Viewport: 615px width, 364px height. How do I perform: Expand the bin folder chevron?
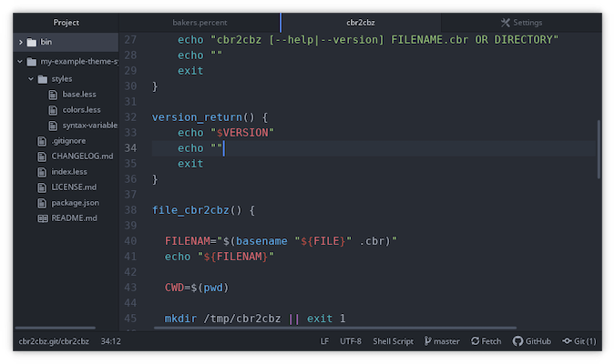point(20,42)
